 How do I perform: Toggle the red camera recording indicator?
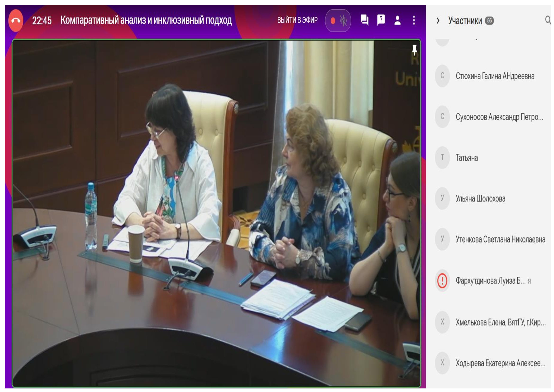[x=333, y=21]
